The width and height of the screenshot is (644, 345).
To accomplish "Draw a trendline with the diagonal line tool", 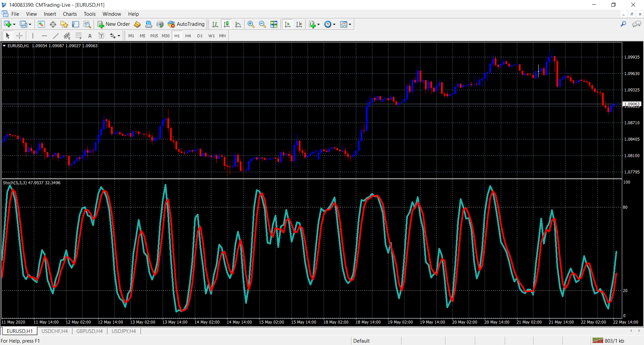I will coord(56,36).
